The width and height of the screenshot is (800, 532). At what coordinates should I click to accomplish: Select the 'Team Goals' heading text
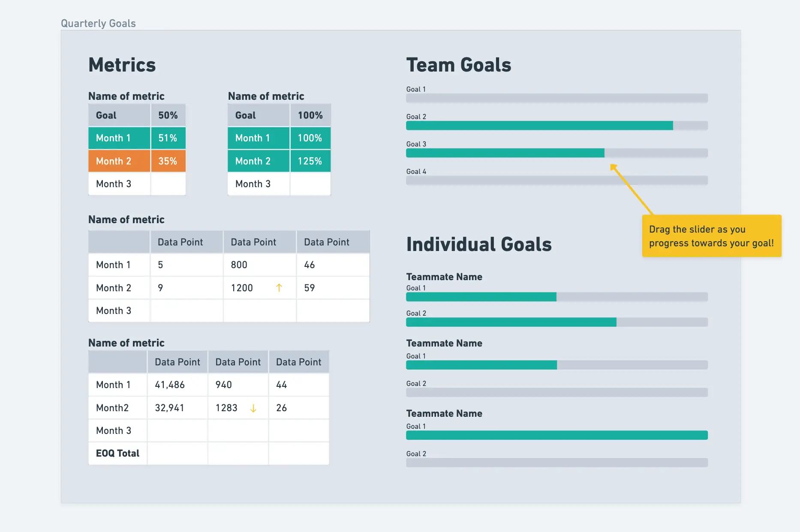pos(459,65)
